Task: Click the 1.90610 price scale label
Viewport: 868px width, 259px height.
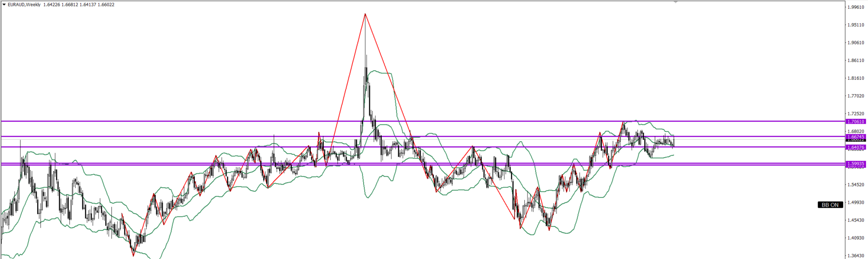Action: click(x=856, y=43)
